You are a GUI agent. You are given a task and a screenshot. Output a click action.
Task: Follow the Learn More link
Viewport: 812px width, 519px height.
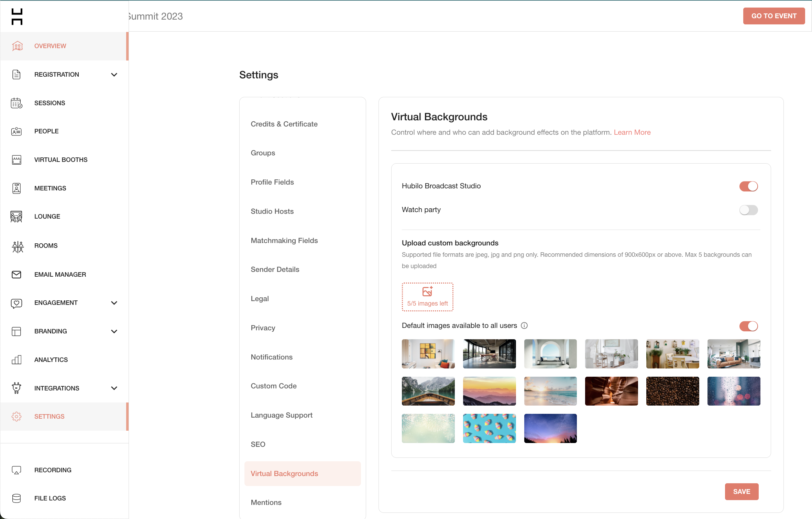pos(632,132)
